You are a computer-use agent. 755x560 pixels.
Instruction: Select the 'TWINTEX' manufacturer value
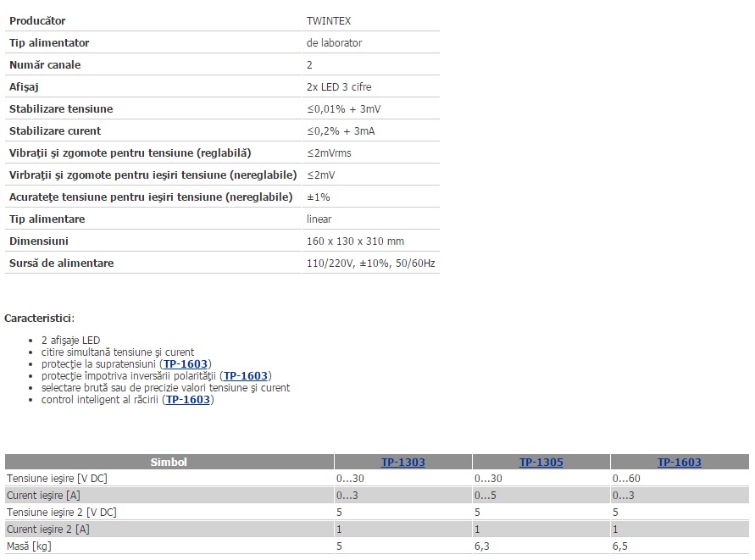329,20
